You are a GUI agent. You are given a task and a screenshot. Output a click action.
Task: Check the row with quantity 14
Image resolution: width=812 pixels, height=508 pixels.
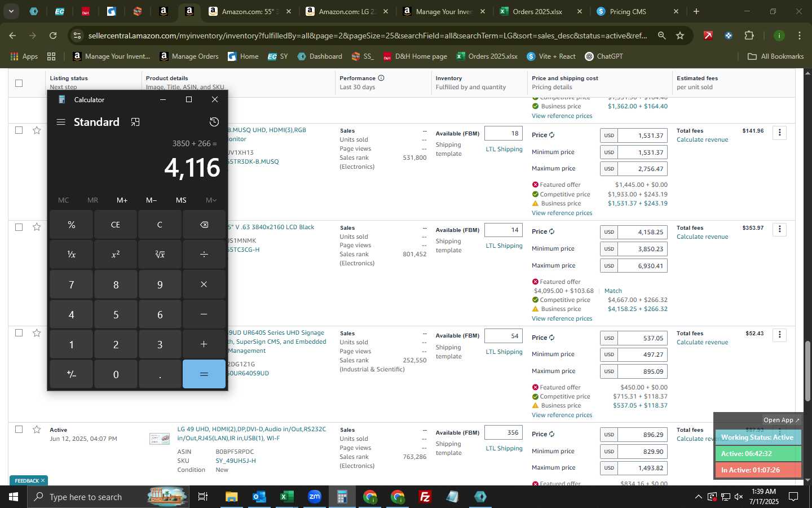point(19,227)
